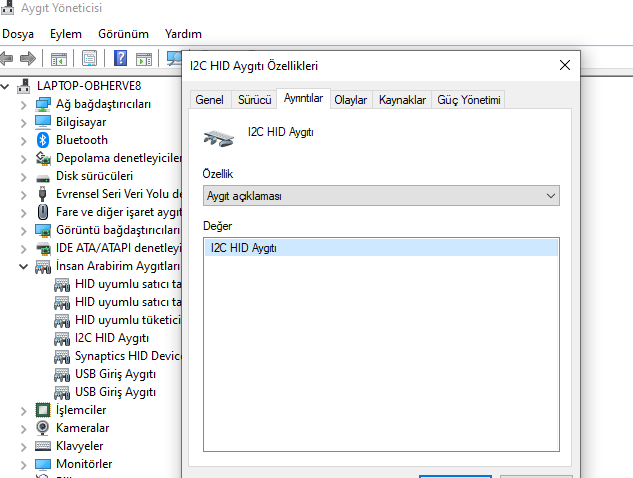The image size is (633, 478).
Task: Click the Kameralar webcam icon
Action: coord(43,428)
